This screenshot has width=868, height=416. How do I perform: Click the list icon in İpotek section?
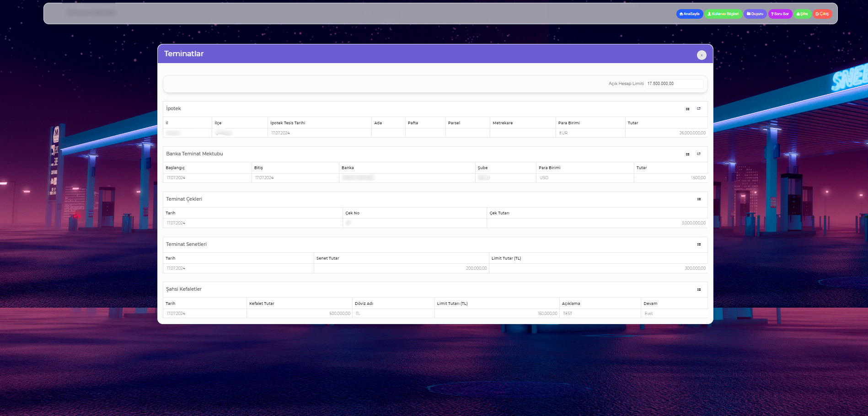point(687,109)
